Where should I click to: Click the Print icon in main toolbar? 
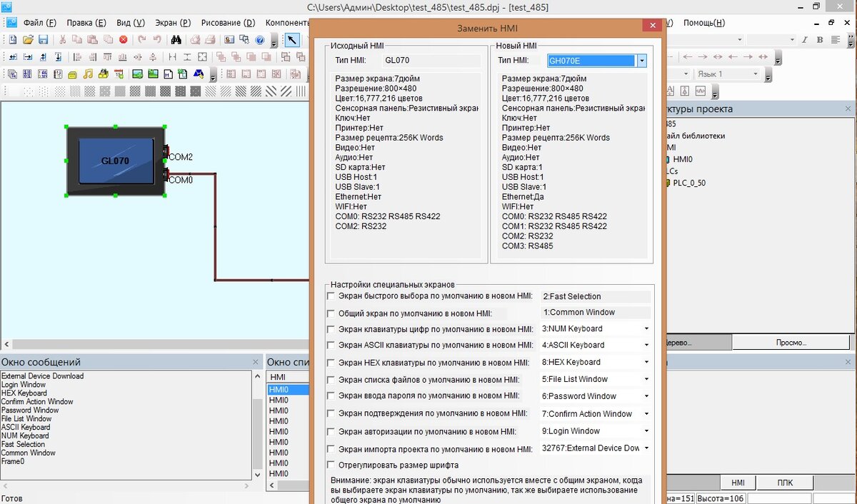point(210,40)
